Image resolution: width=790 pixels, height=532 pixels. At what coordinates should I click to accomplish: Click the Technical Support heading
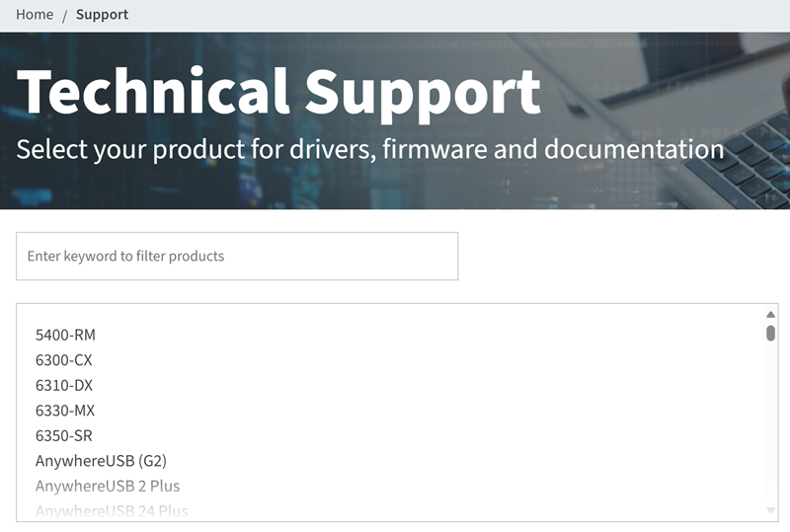tap(278, 92)
